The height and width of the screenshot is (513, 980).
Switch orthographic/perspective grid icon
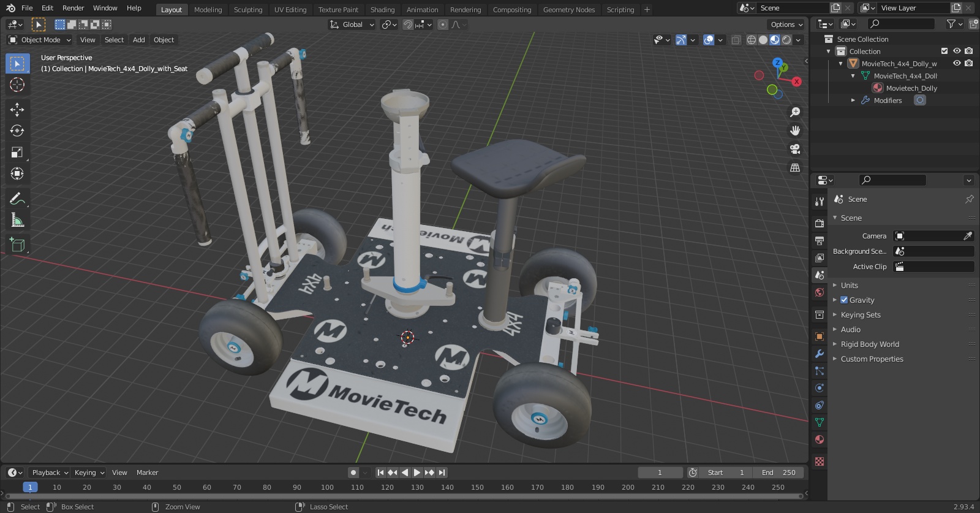[x=795, y=167]
